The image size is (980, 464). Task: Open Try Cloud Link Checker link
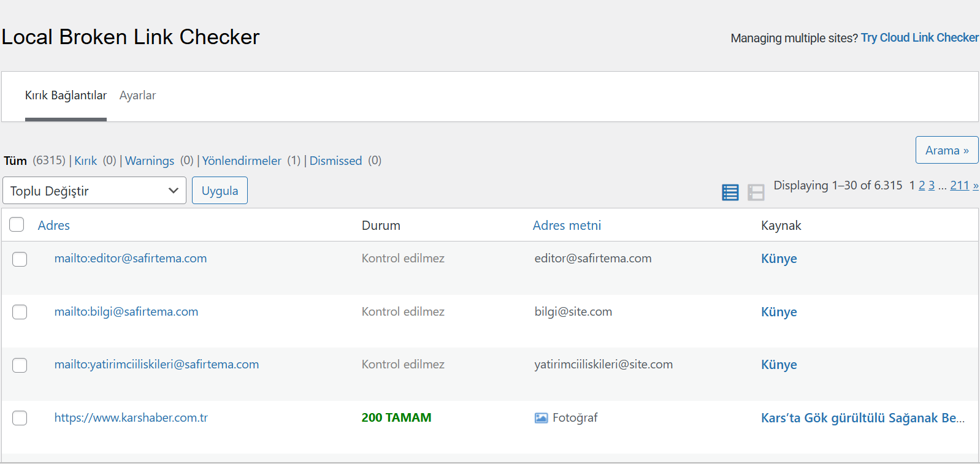coord(919,37)
